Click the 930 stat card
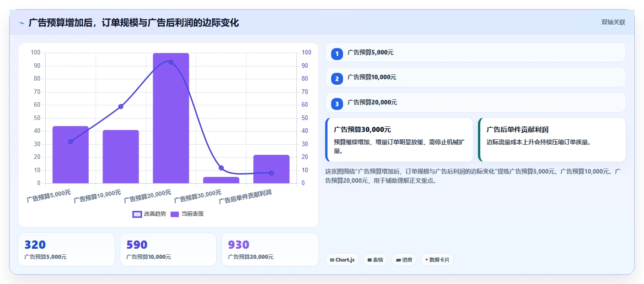 (x=270, y=249)
